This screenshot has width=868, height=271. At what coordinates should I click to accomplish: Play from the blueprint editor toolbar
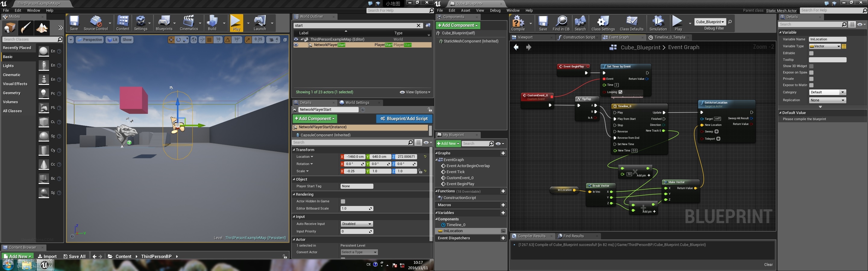coord(678,23)
